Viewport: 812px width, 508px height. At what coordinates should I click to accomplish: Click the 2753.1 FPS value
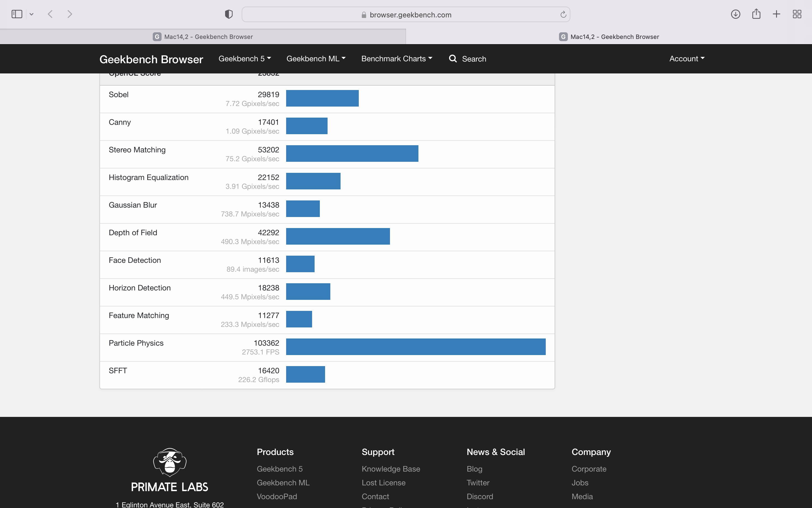[260, 352]
